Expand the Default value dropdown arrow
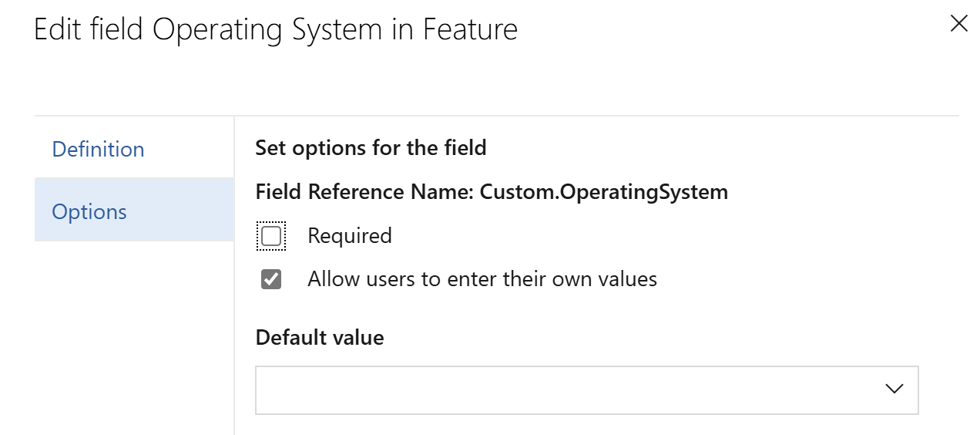The image size is (980, 435). pyautogui.click(x=894, y=389)
